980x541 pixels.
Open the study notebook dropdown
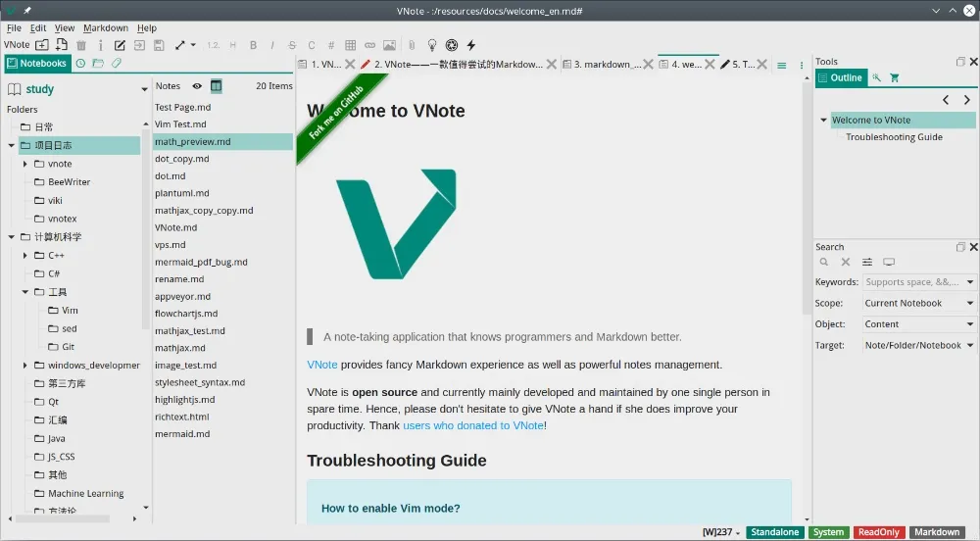click(145, 89)
